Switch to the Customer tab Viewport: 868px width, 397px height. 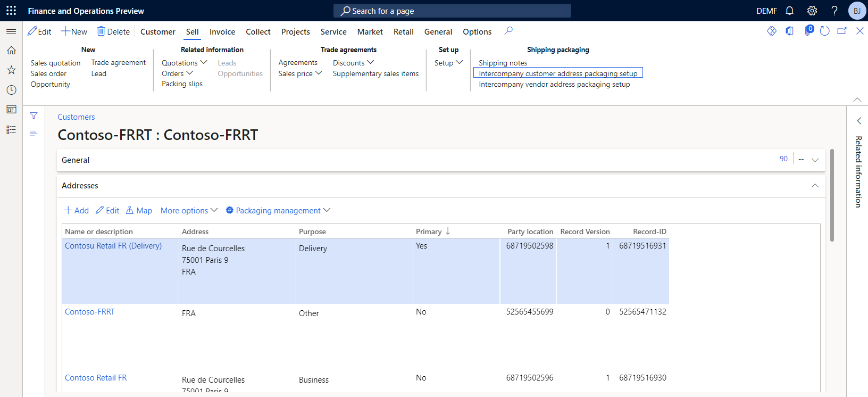(x=157, y=31)
